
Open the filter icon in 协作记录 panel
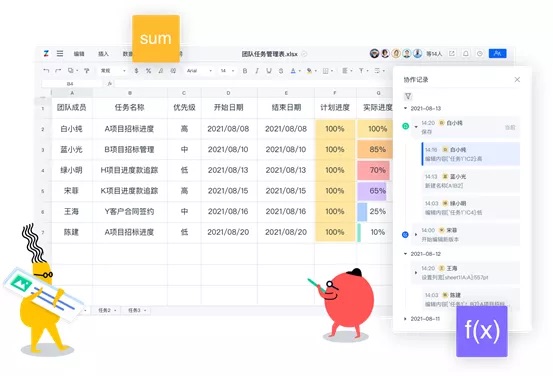pos(408,96)
